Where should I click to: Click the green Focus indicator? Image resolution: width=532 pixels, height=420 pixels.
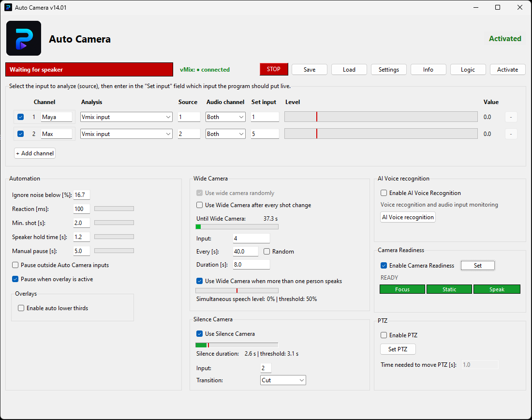click(x=402, y=289)
